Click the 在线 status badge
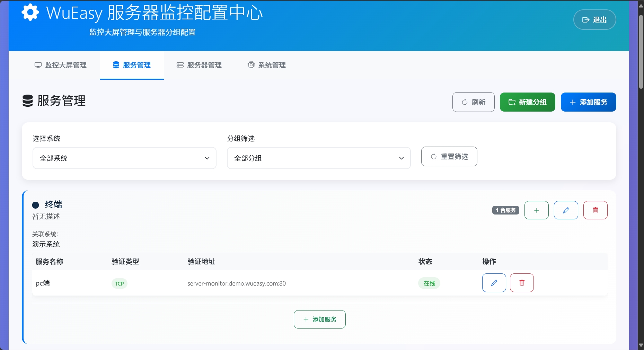This screenshot has width=644, height=350. coord(429,283)
